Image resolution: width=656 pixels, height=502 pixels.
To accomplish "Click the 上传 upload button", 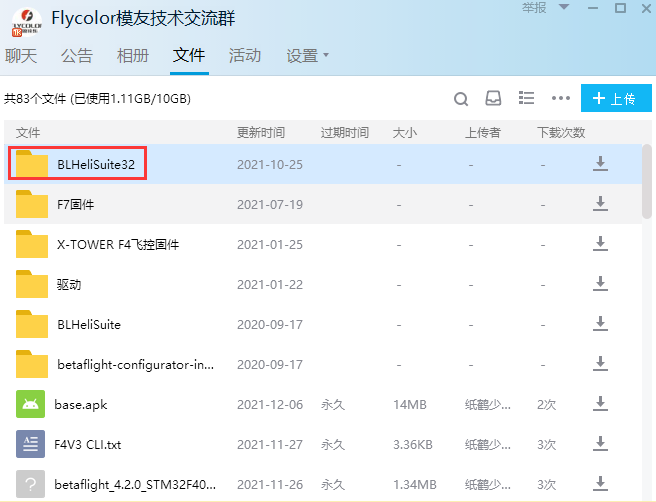I will 616,98.
